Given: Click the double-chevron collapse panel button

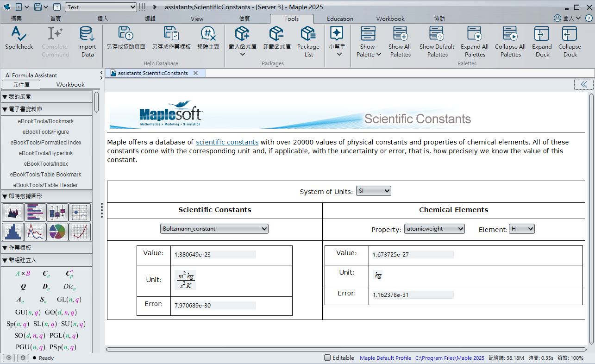Looking at the screenshot, I should pos(583,84).
